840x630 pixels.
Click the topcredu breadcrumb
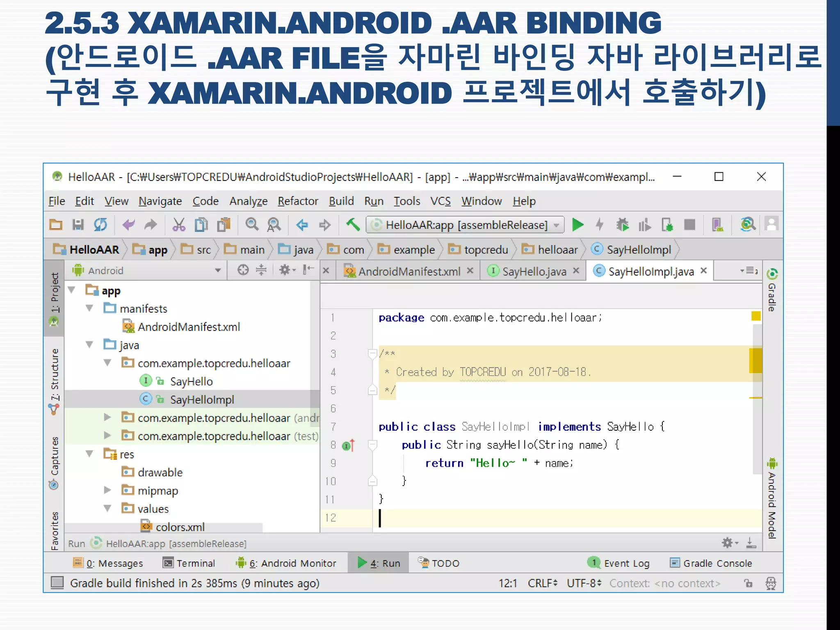tap(478, 249)
